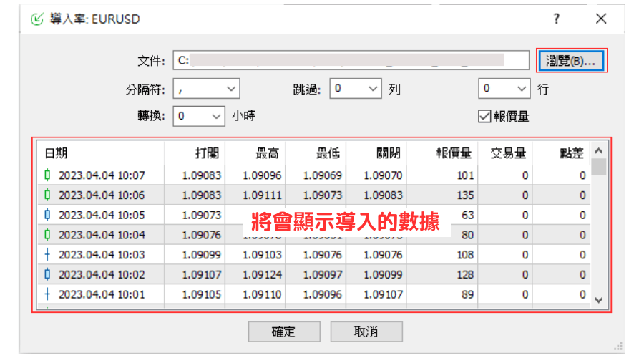Image resolution: width=644 pixels, height=358 pixels.
Task: Click the help question mark in title bar
Action: pos(557,19)
